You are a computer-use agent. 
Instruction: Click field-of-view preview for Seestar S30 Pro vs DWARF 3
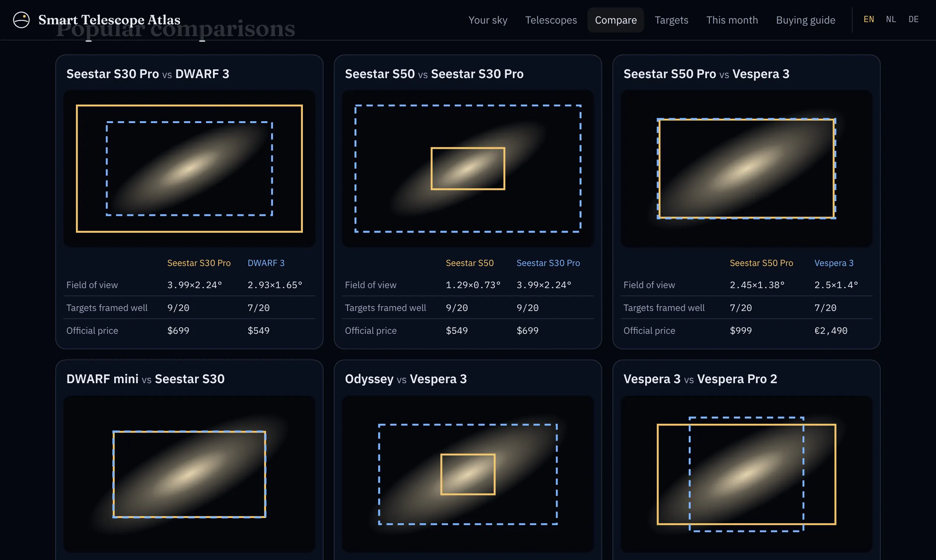coord(189,169)
